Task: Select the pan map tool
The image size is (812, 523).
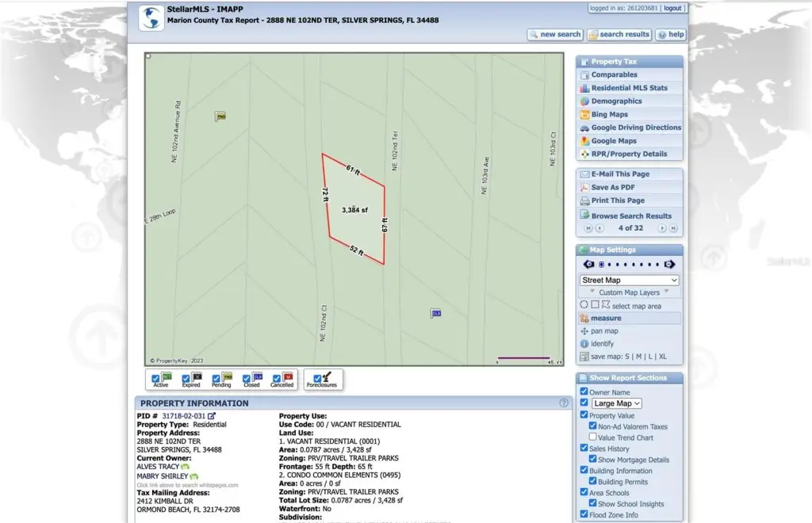Action: click(x=604, y=331)
